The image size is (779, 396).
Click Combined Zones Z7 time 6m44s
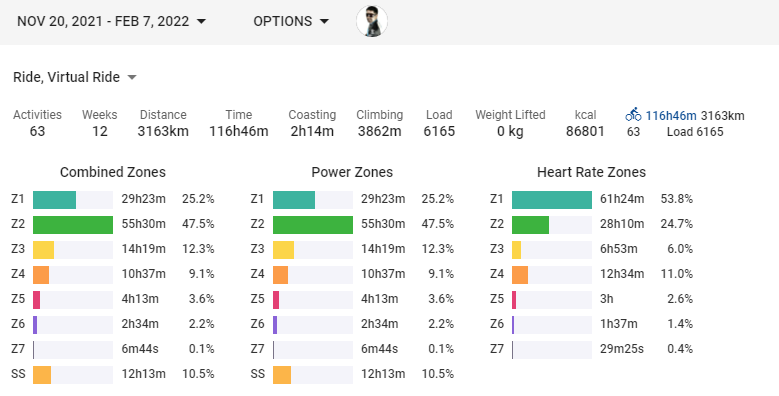tap(140, 349)
